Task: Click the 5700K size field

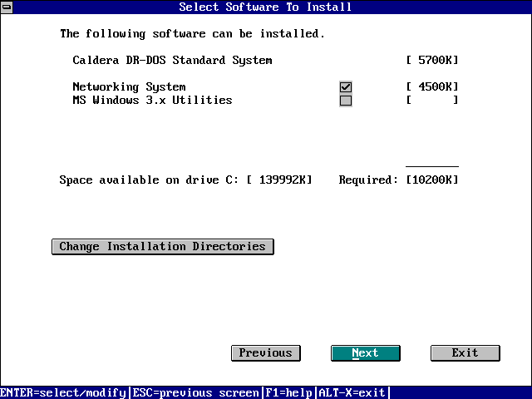Action: point(432,61)
